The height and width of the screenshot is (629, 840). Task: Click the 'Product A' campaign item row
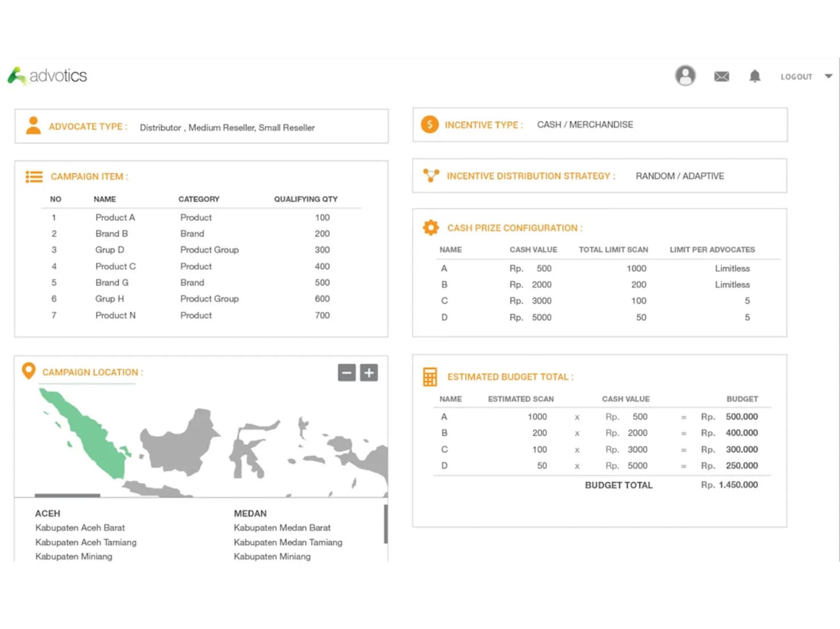201,217
